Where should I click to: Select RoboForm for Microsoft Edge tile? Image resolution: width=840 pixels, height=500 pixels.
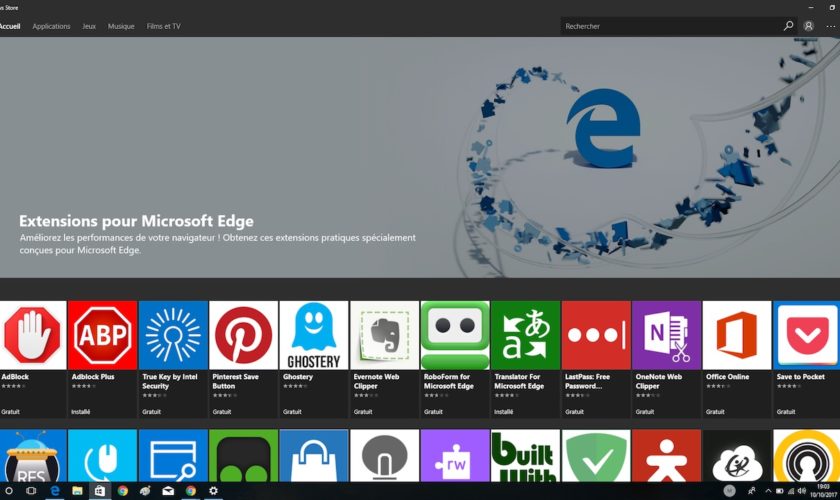455,336
